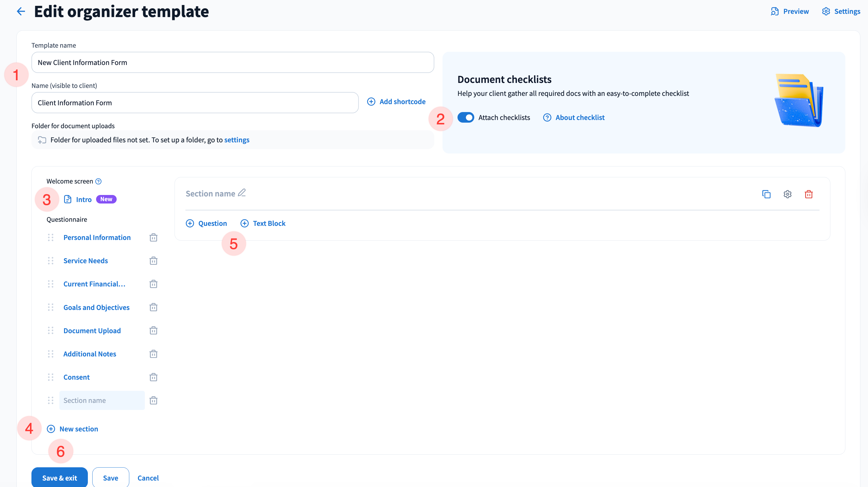Toggle the Attach checklists switch
Image resolution: width=868 pixels, height=487 pixels.
pyautogui.click(x=466, y=117)
